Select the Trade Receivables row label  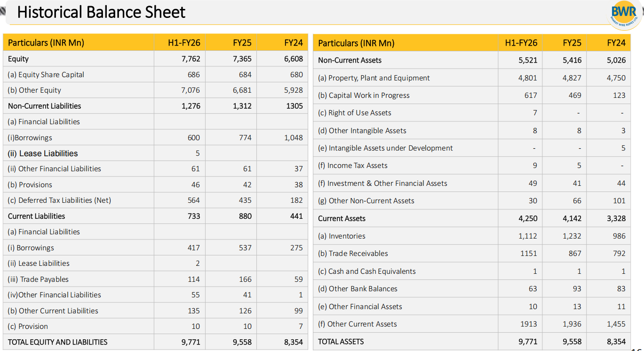[x=353, y=253]
